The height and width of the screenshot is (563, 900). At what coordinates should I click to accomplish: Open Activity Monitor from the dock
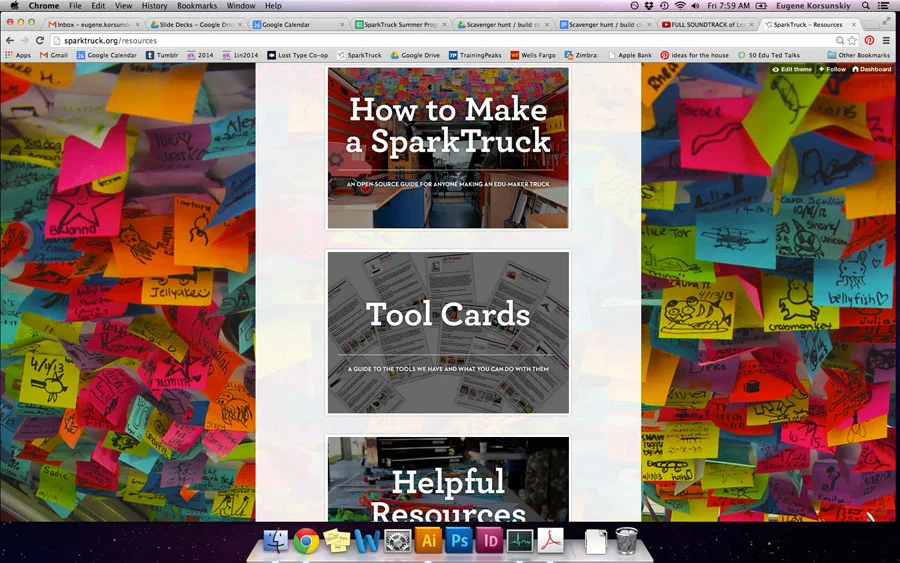[x=520, y=541]
